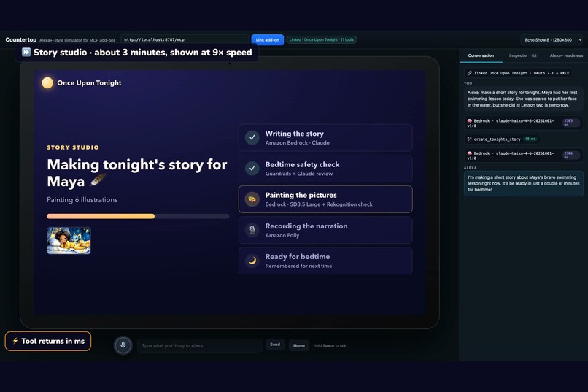This screenshot has height=392, width=588.
Task: Click the user message about Maya's swimming lesson
Action: (523, 99)
